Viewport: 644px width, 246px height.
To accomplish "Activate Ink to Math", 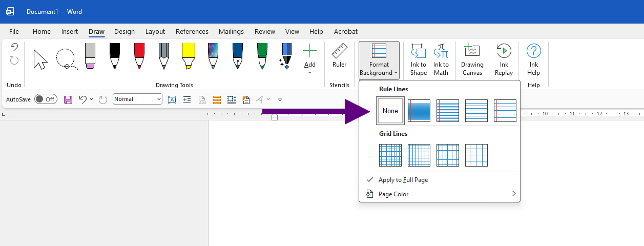I will coord(441,60).
